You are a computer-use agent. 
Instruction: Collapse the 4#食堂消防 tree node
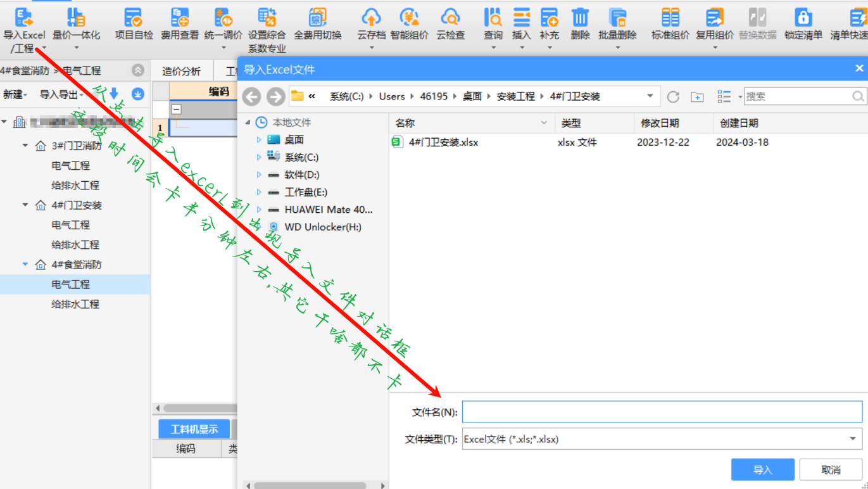(x=25, y=264)
